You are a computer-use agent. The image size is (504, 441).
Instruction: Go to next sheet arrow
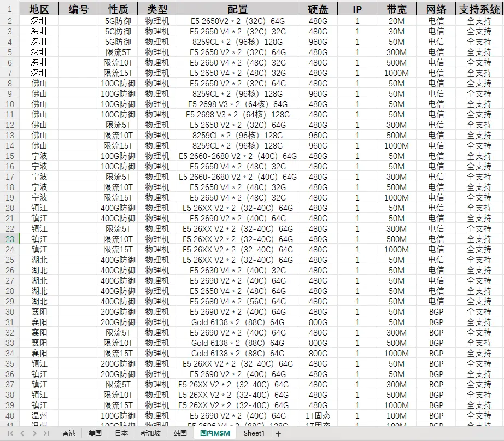34,433
